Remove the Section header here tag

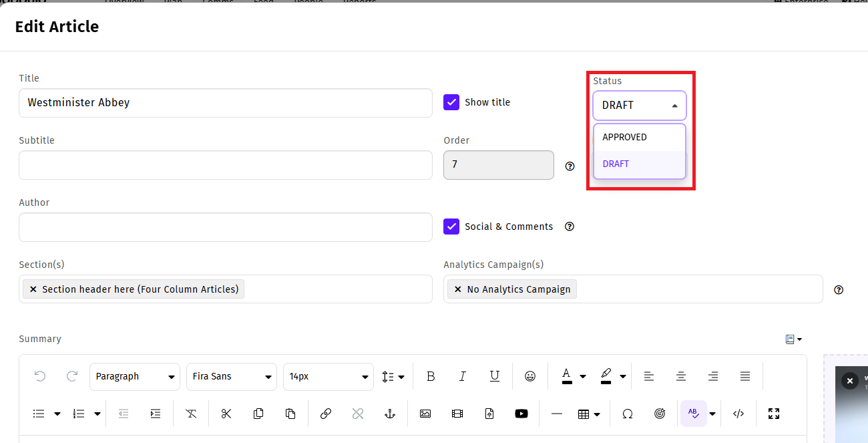pyautogui.click(x=33, y=289)
